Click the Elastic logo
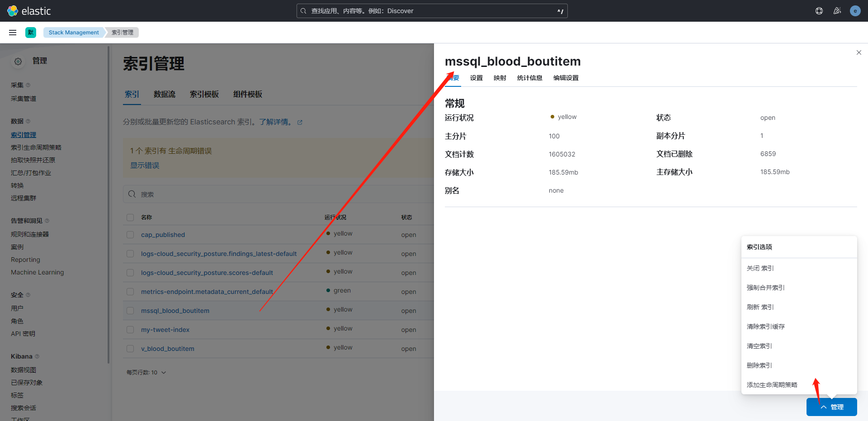Viewport: 868px width, 421px height. point(29,11)
